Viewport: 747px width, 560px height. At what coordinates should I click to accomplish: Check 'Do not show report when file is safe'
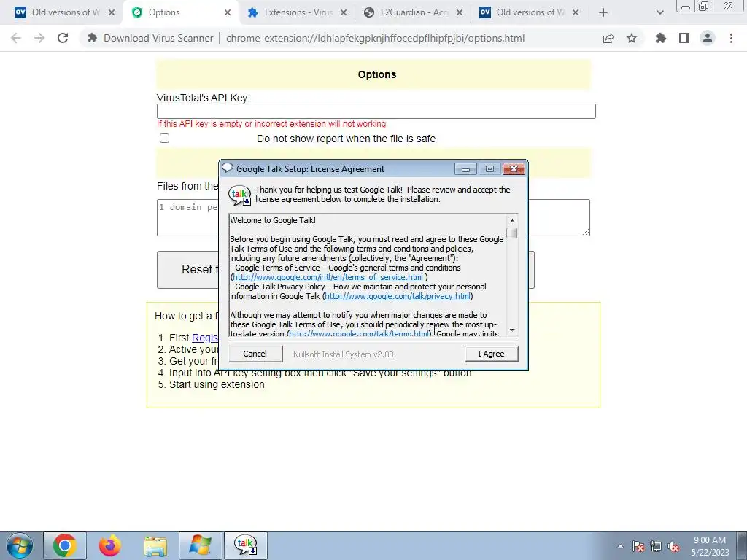164,138
